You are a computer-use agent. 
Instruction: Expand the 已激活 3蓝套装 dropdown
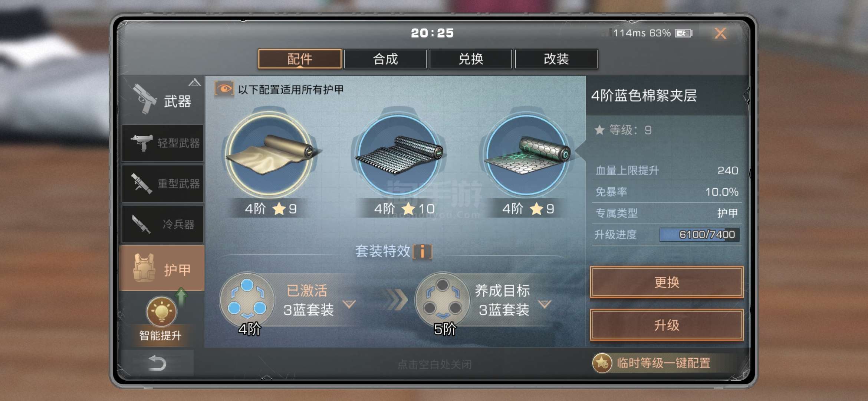tap(349, 304)
